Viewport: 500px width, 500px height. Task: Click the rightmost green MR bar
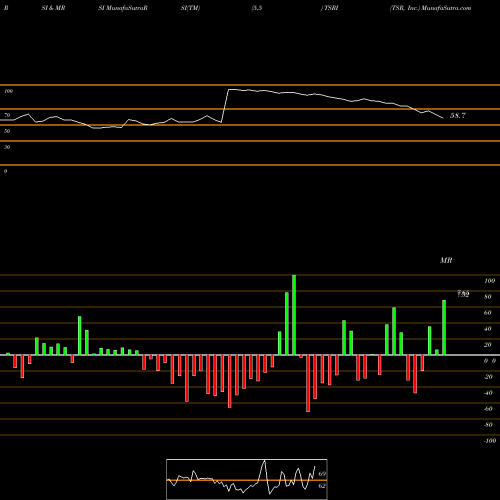(444, 328)
